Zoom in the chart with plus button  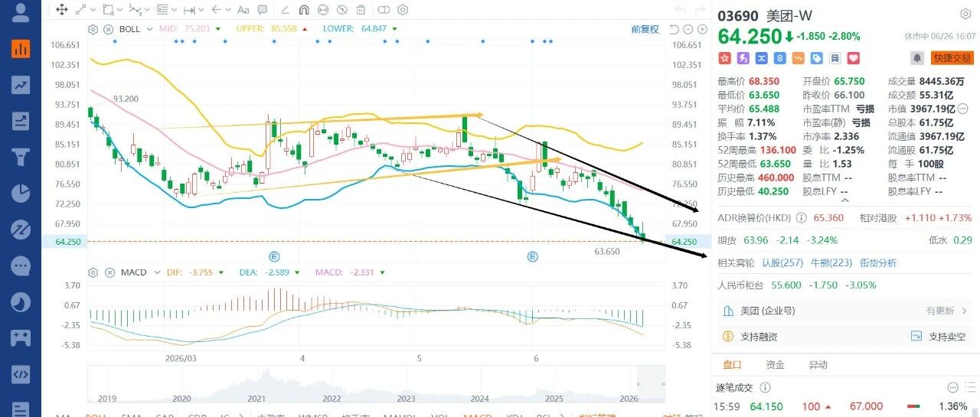(701, 29)
